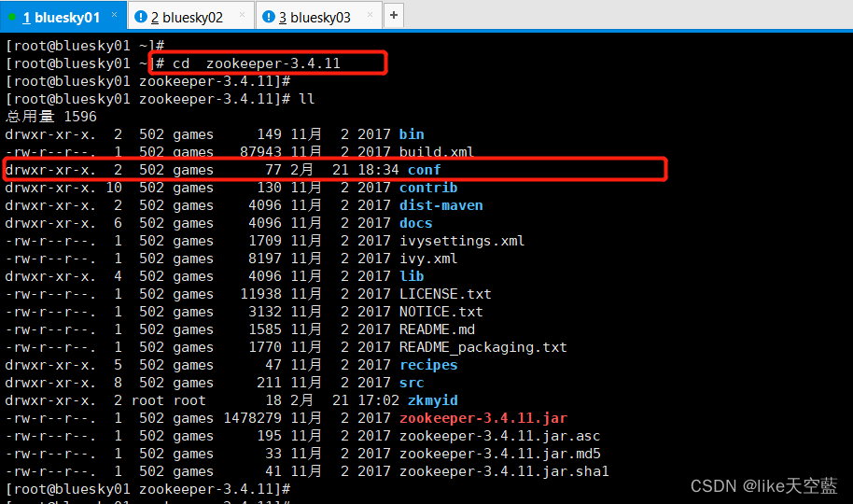Viewport: 853px width, 504px height.
Task: Click the '17:02' timestamp on zkmyid row
Action: [378, 400]
